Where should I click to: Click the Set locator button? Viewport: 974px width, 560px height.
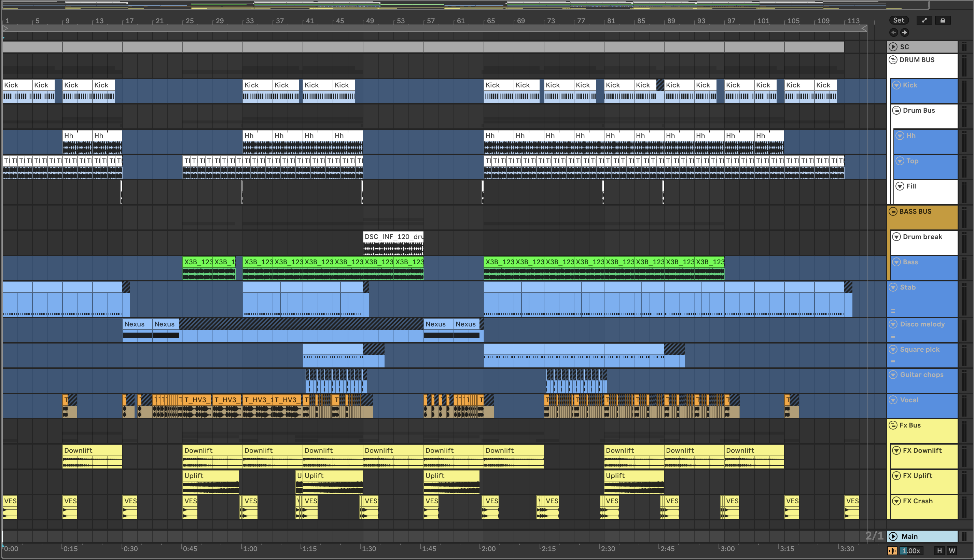(x=899, y=20)
